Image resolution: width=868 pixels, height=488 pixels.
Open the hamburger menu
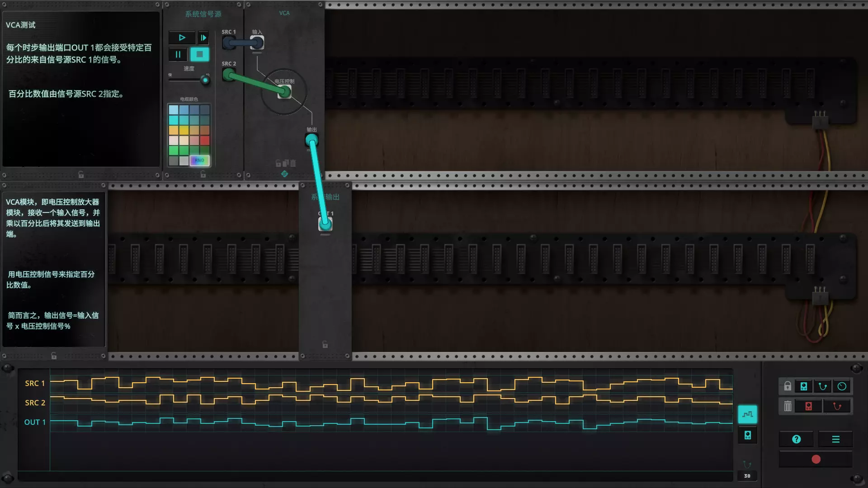coord(835,439)
